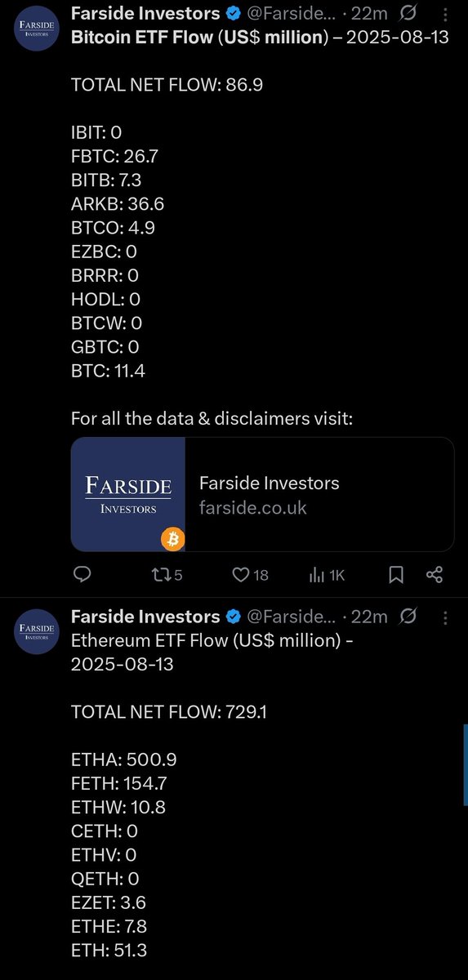Open the Ethereum ETF Flow post text

click(212, 653)
